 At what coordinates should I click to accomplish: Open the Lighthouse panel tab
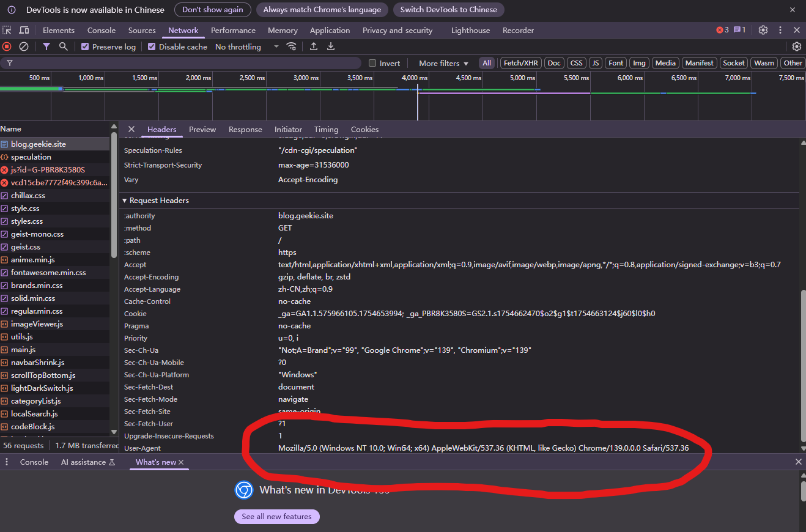(x=470, y=30)
